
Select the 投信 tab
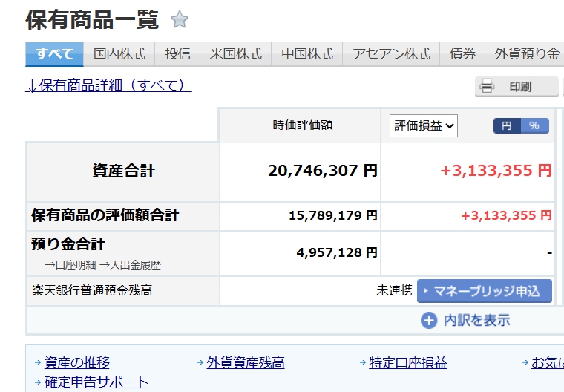click(177, 54)
